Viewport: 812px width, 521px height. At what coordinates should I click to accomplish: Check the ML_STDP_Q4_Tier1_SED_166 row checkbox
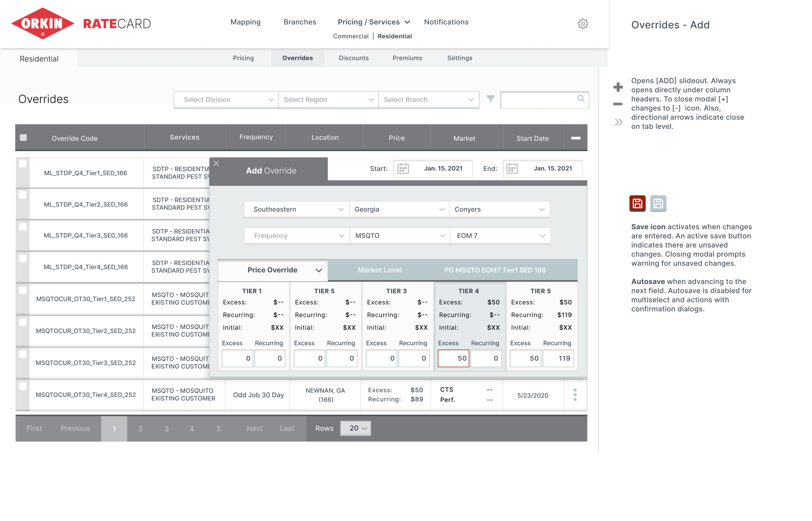point(23,164)
